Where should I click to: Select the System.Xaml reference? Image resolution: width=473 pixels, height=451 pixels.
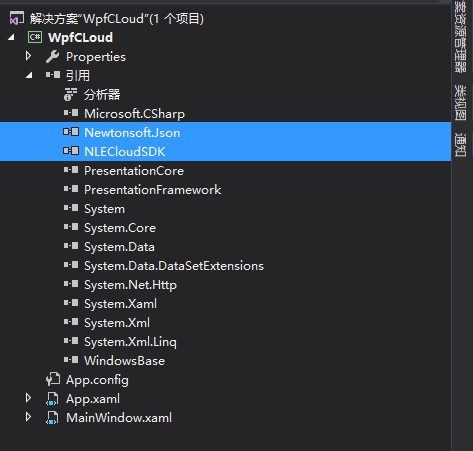click(120, 304)
